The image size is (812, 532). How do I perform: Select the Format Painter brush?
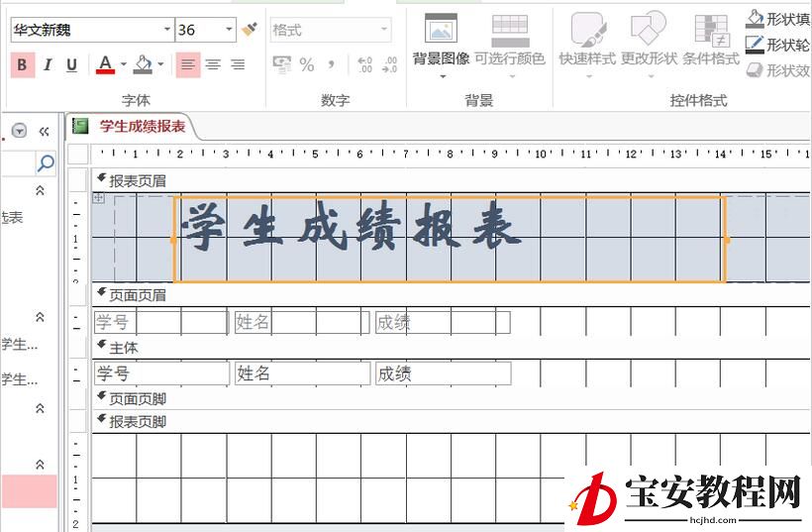(x=251, y=29)
